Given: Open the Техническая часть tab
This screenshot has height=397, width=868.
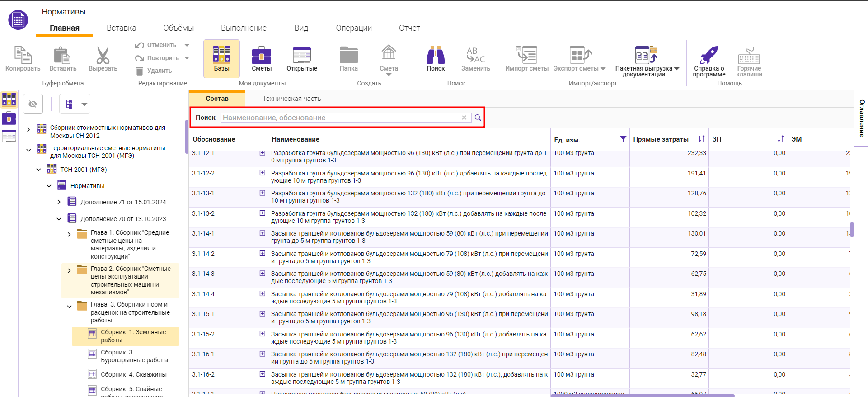Looking at the screenshot, I should (x=291, y=99).
